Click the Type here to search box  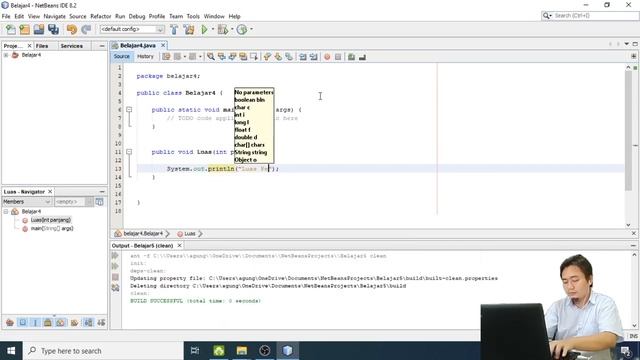pos(103,351)
